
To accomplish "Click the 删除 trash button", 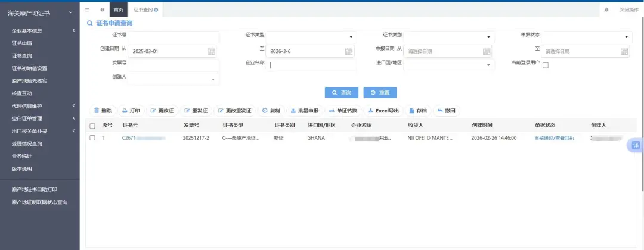I will click(x=103, y=111).
